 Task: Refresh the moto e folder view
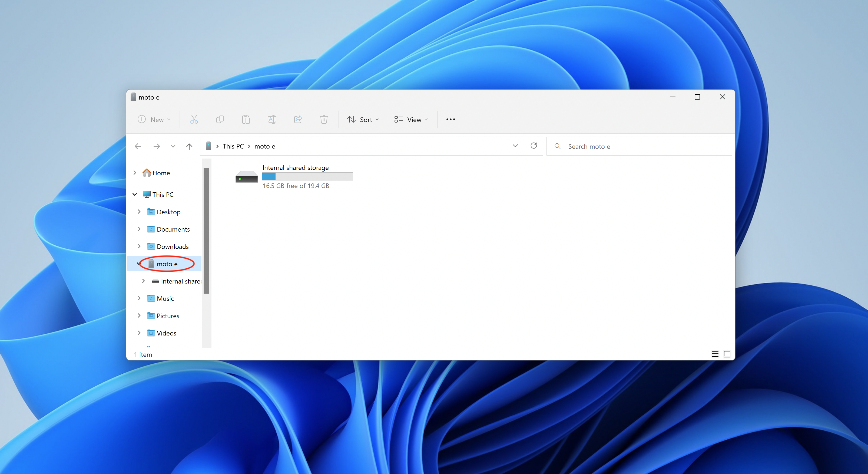(534, 146)
